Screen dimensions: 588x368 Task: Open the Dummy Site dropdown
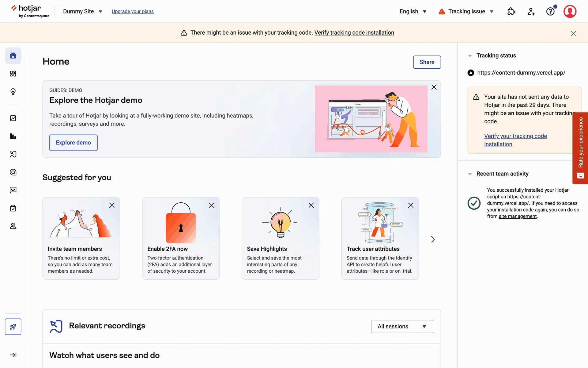[82, 11]
